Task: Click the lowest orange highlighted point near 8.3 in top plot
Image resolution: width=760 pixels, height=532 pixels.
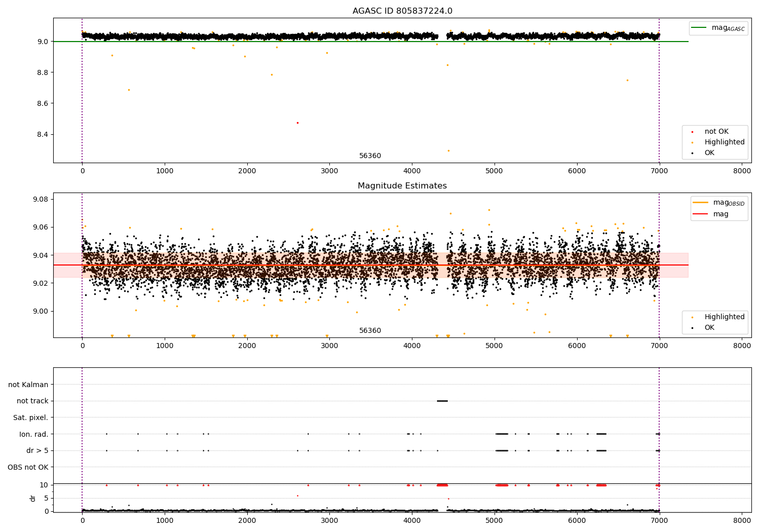Action: point(448,150)
